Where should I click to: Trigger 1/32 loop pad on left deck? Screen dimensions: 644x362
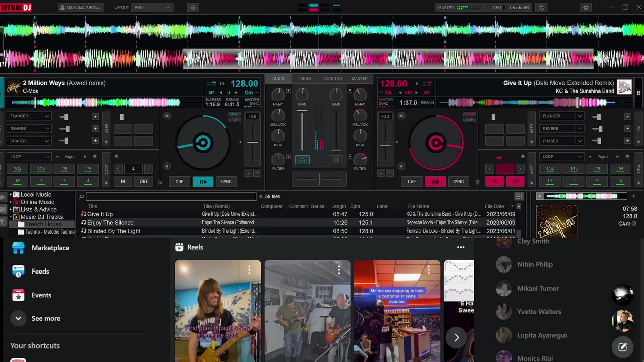pyautogui.click(x=18, y=169)
